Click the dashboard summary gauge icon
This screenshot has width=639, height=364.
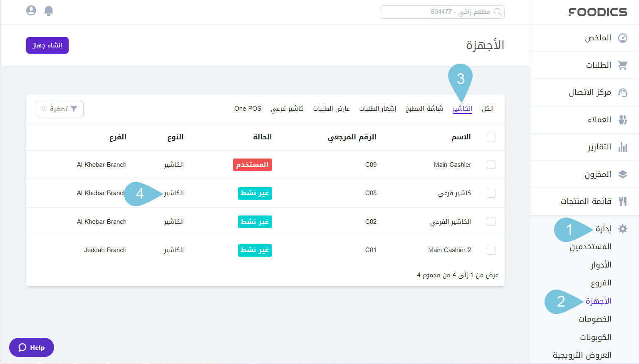[x=622, y=38]
